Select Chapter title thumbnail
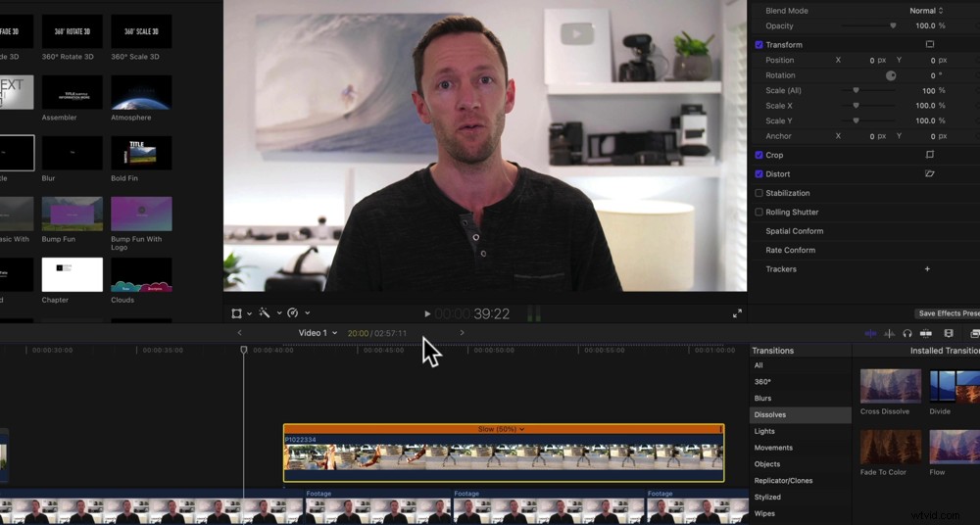 73,274
